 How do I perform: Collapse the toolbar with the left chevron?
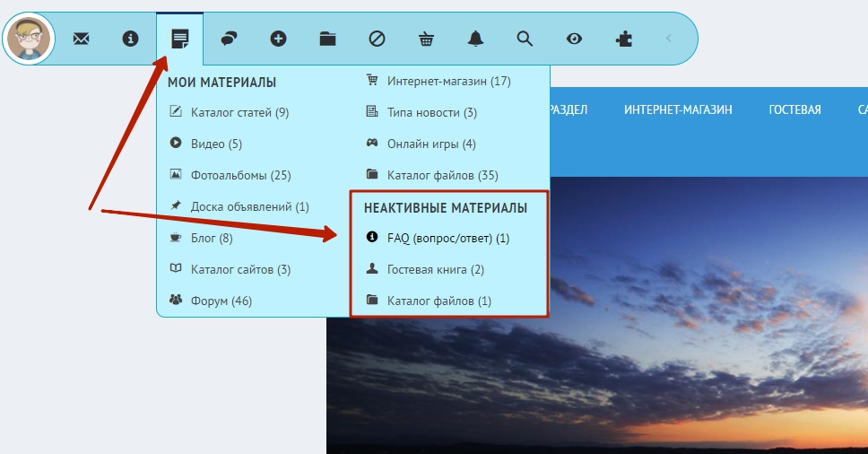(x=668, y=39)
